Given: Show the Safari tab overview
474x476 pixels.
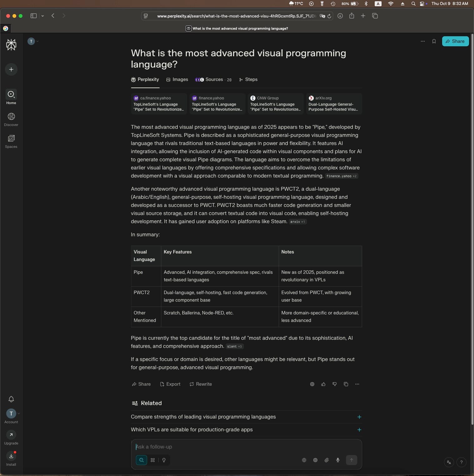Looking at the screenshot, I should tap(375, 16).
